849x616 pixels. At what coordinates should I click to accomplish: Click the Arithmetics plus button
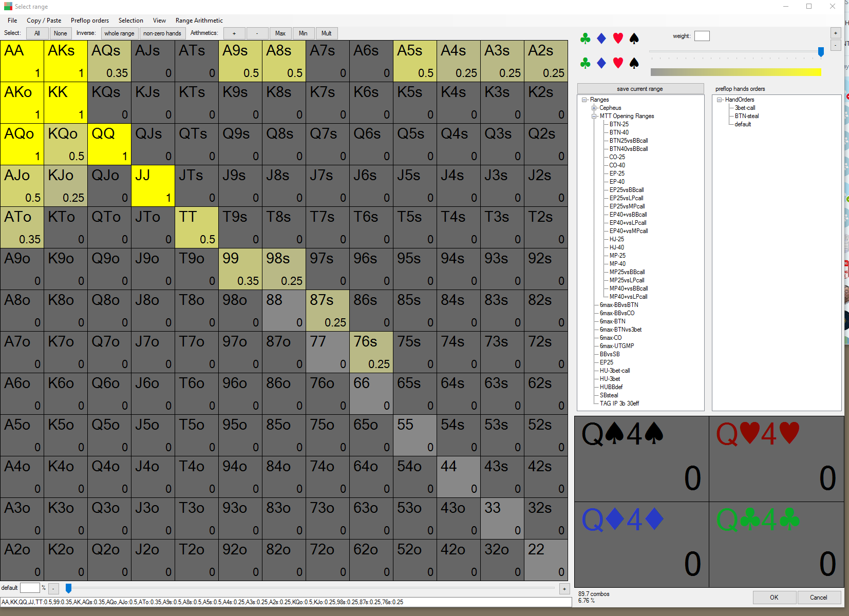tap(234, 33)
